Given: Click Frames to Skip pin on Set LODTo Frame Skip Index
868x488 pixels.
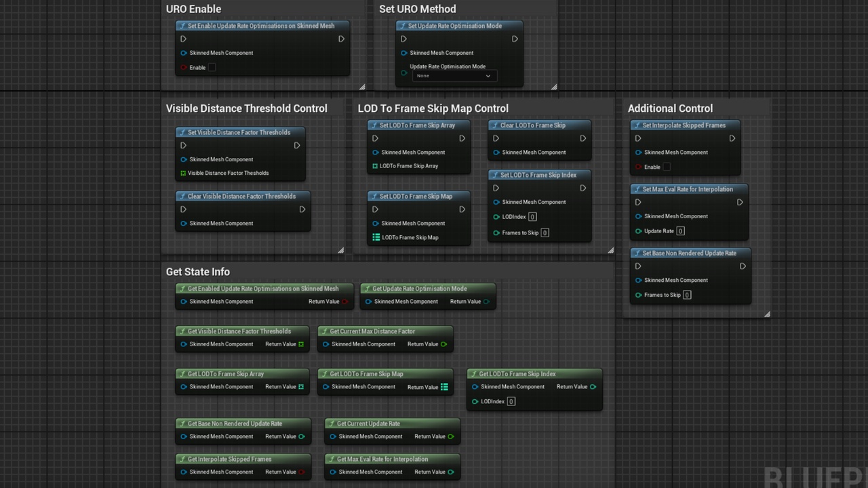Looking at the screenshot, I should (x=496, y=233).
